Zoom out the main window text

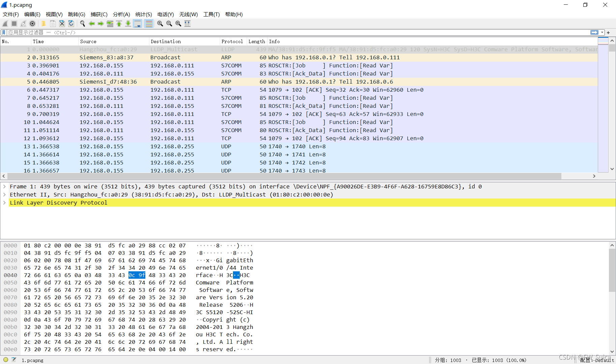[169, 24]
